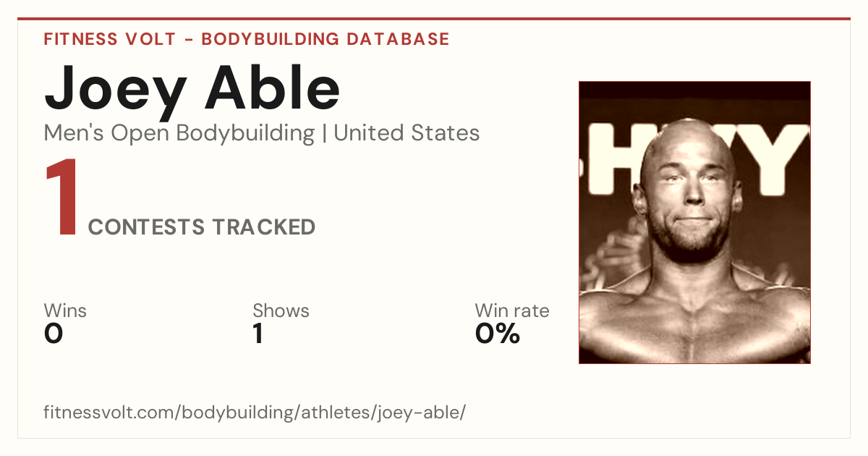The width and height of the screenshot is (868, 456).
Task: Click the word Able in the title
Action: coord(273,88)
